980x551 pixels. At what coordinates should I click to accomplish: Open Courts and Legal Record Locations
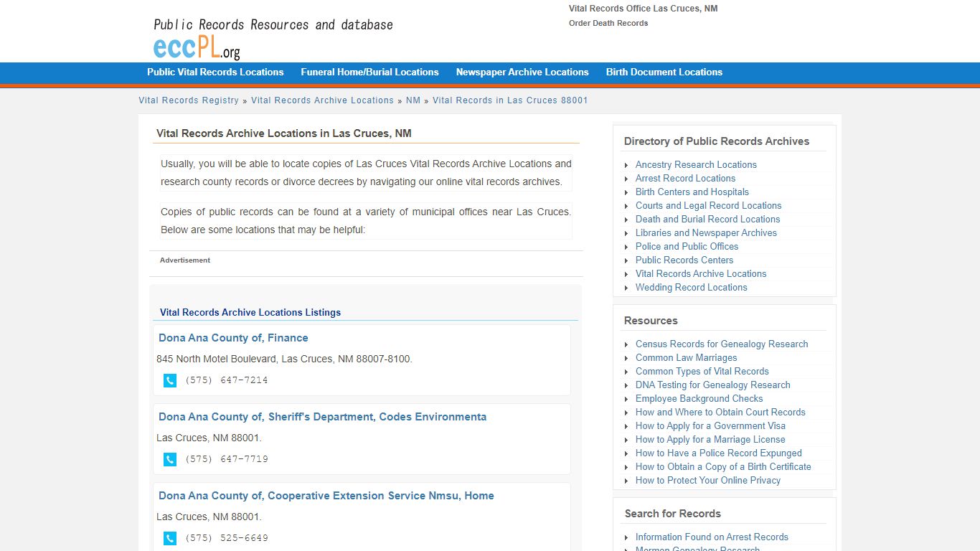[709, 205]
